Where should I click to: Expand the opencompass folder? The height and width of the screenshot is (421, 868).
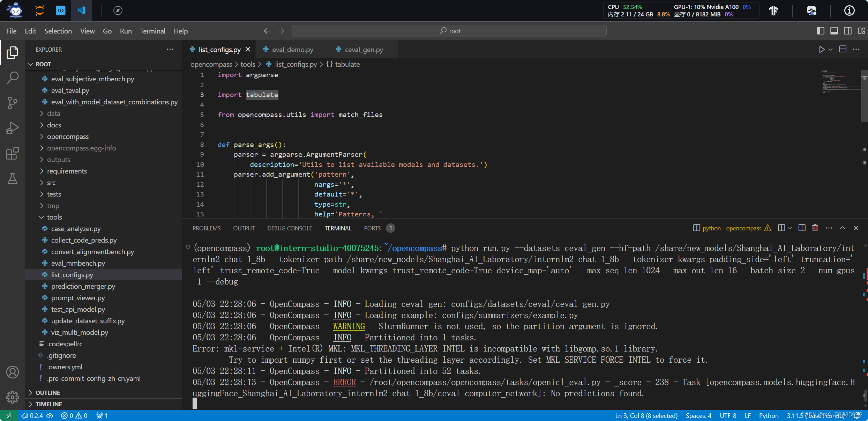[68, 136]
